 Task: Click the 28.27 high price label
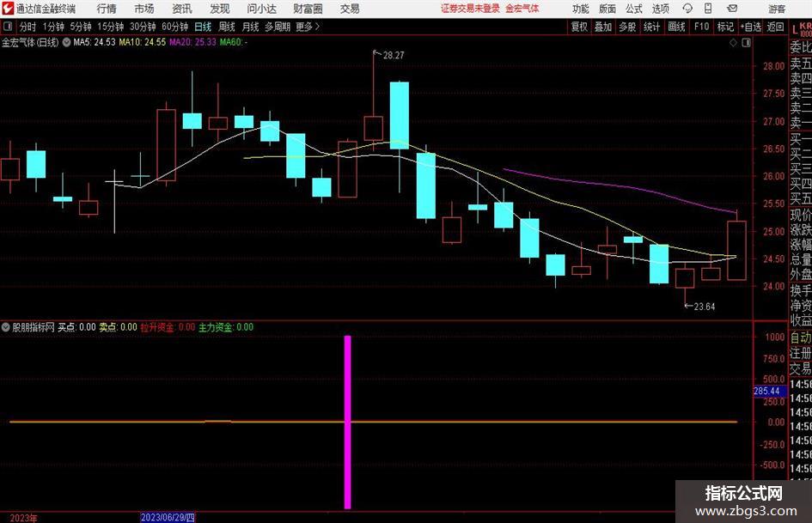point(394,56)
